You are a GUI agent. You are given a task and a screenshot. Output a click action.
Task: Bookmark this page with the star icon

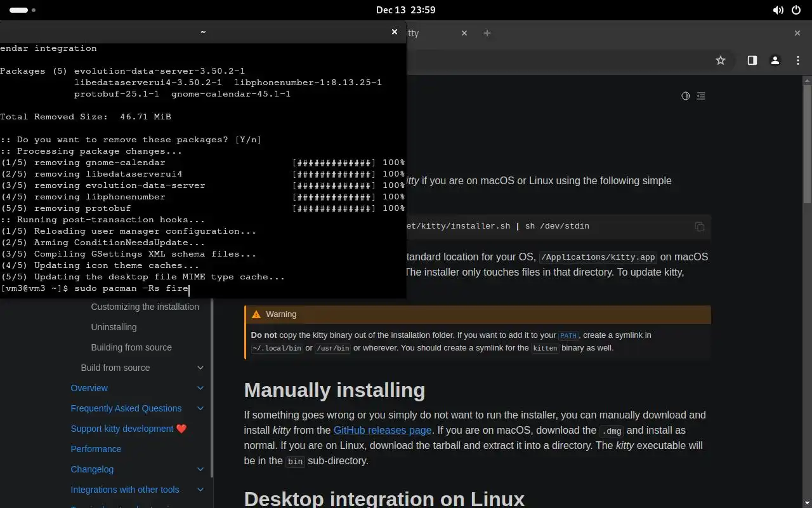click(x=720, y=60)
